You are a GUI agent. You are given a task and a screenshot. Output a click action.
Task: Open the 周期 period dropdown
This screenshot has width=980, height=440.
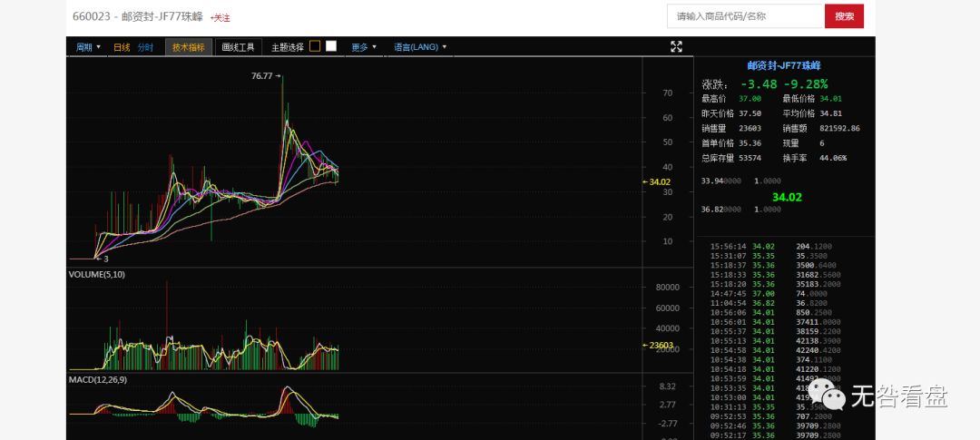pos(88,47)
